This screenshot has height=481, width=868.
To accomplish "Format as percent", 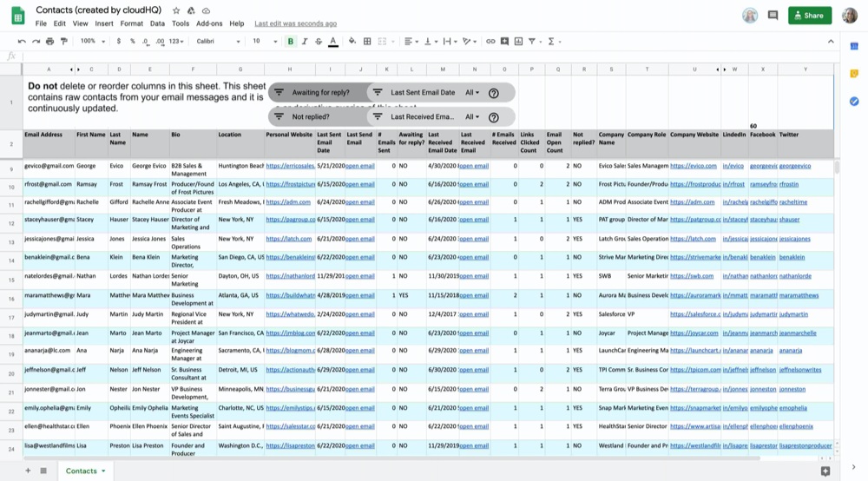I will click(x=132, y=42).
